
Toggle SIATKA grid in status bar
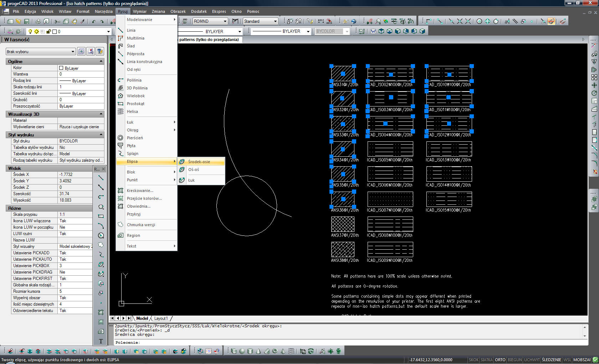click(486, 360)
